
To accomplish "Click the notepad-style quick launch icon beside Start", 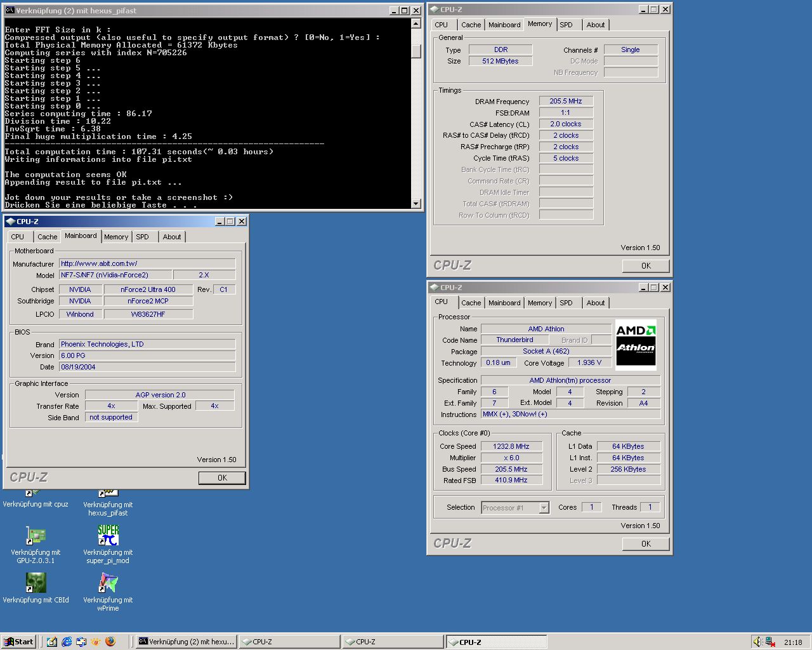I will coord(52,642).
